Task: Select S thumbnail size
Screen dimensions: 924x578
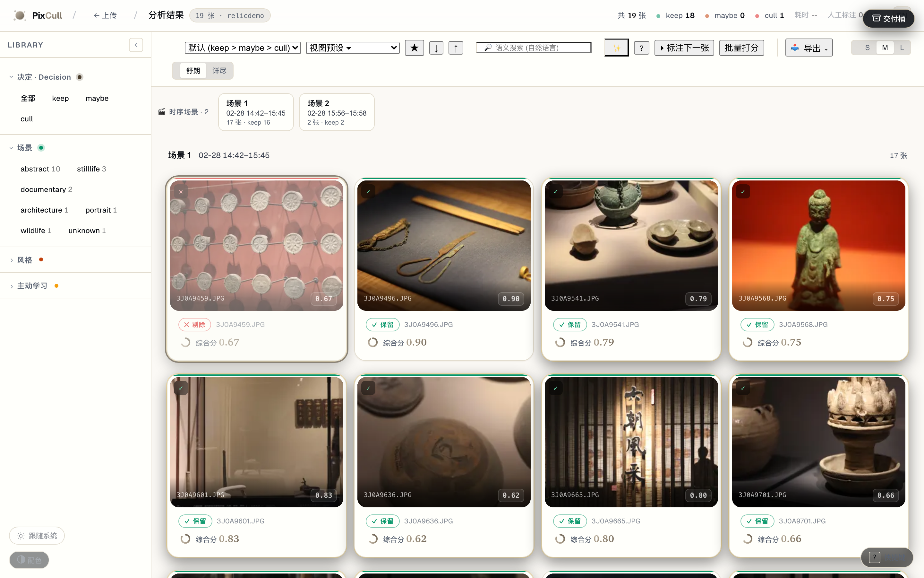Action: (867, 48)
